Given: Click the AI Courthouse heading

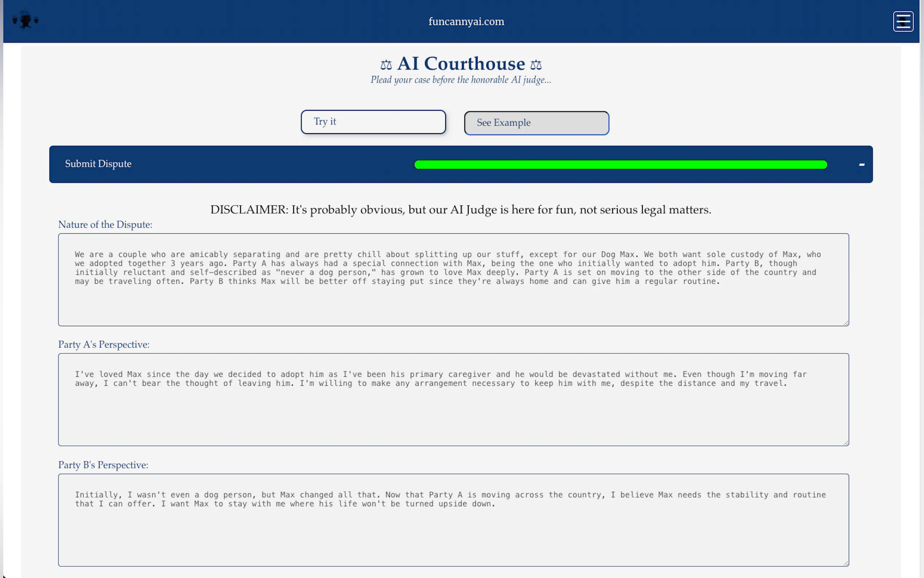Looking at the screenshot, I should click(x=461, y=63).
